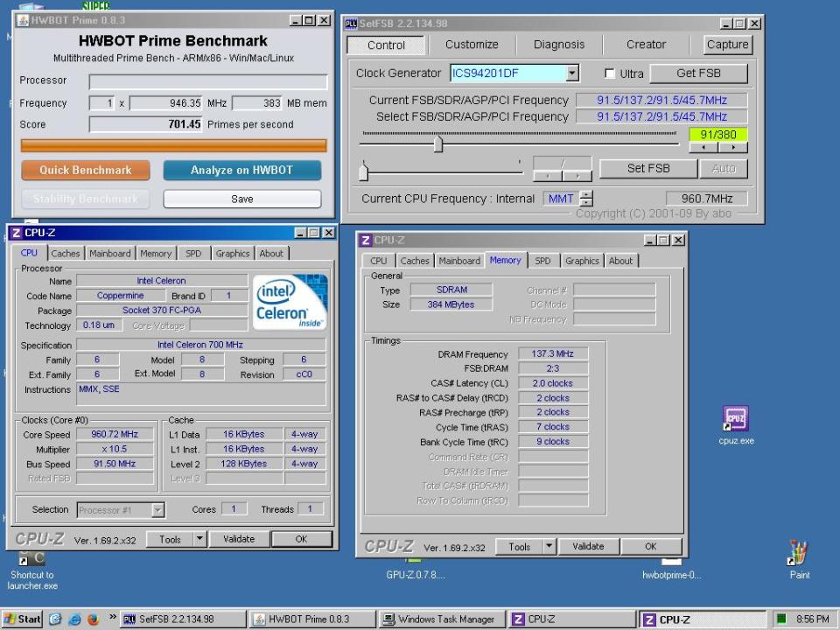The width and height of the screenshot is (840, 630).
Task: Click the Z icon in left CPU-Z title bar
Action: tap(16, 233)
